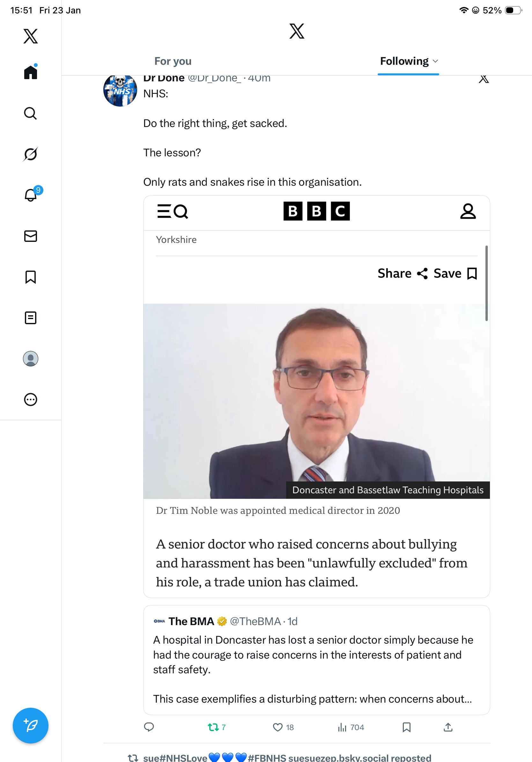
Task: Select the Following tab
Action: 404,61
